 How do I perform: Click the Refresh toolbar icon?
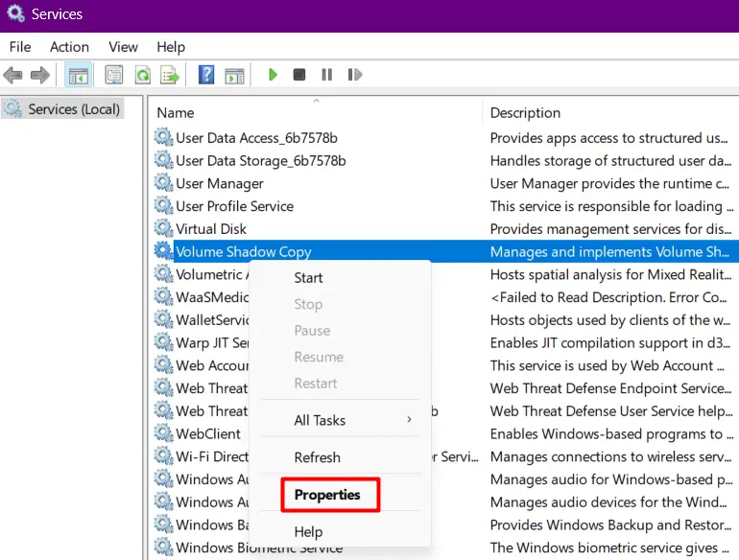tap(142, 75)
